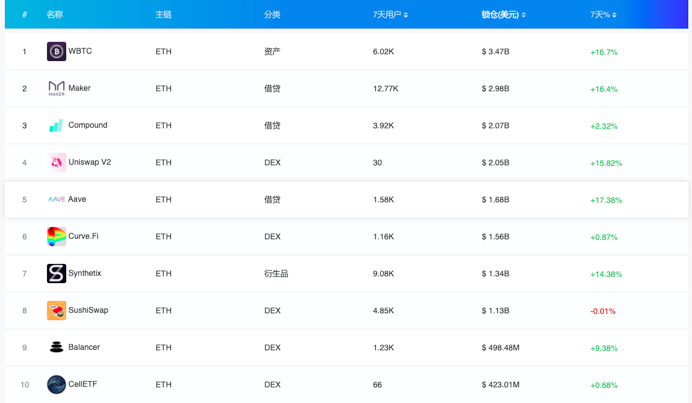
Task: Sort by 7天% column arrows
Action: tap(614, 15)
